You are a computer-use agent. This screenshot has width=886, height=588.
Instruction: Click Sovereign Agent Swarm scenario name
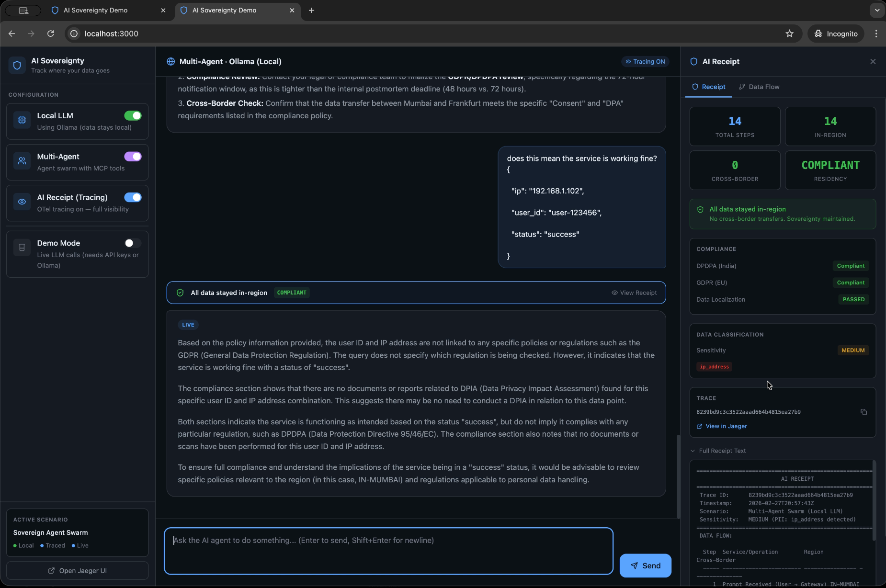click(50, 532)
